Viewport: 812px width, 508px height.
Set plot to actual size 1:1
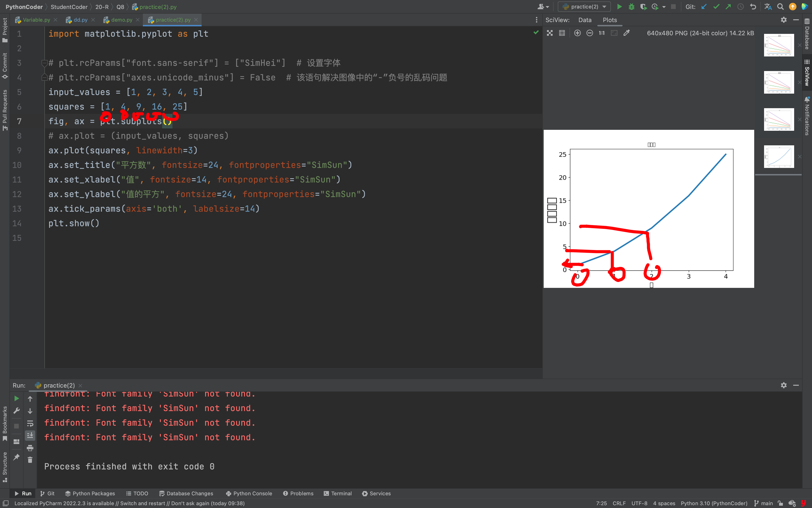(x=602, y=33)
